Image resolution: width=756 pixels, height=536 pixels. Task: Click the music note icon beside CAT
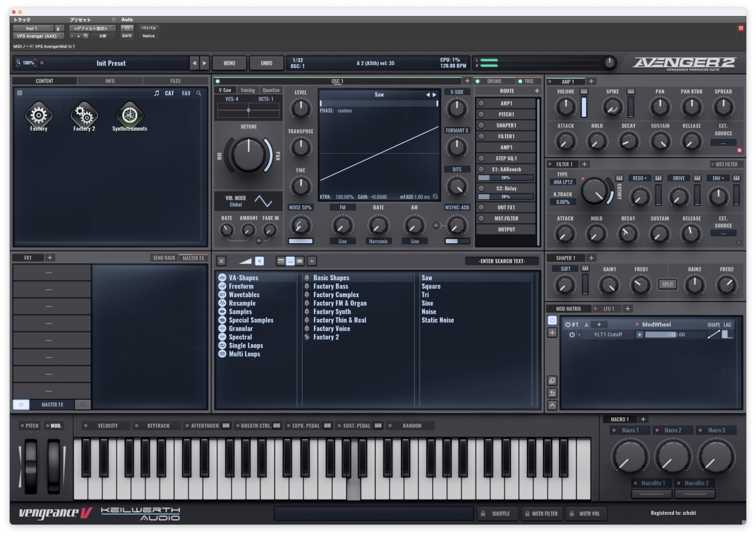coord(157,93)
